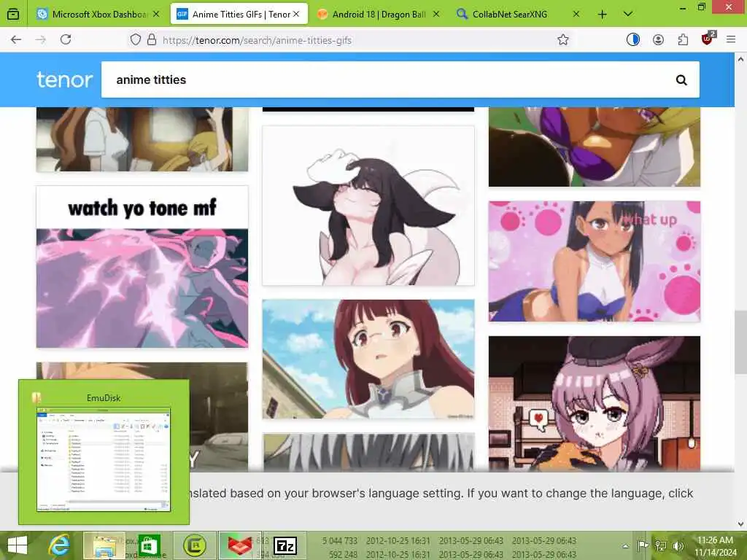
Task: Open the Windows Store taskbar icon
Action: pos(149,545)
